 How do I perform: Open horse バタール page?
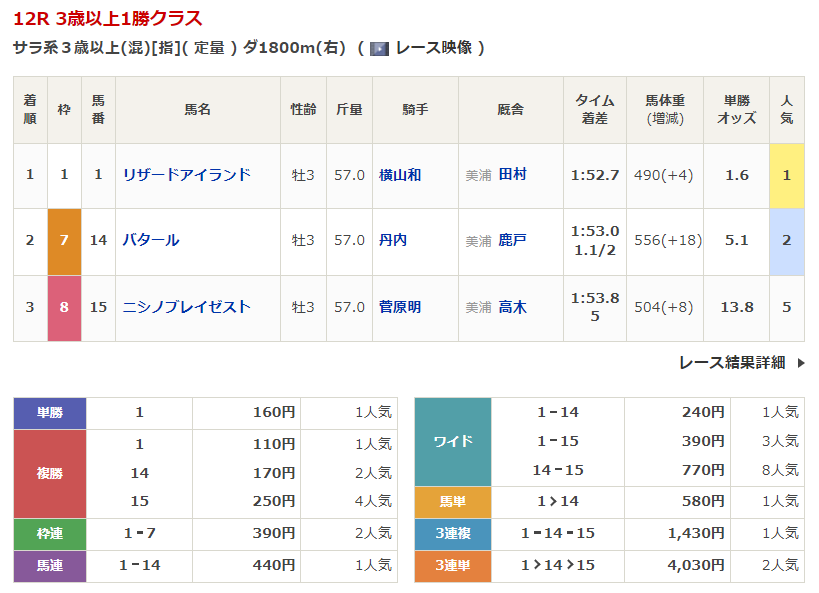tap(151, 240)
